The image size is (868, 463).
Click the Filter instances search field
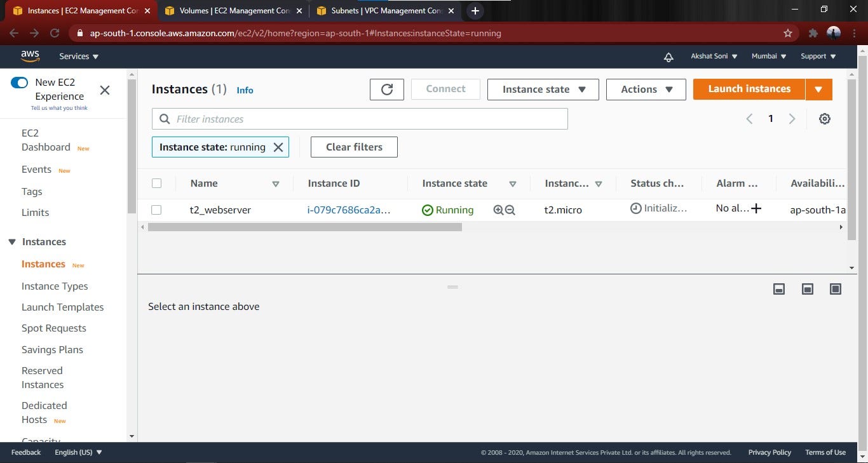360,119
